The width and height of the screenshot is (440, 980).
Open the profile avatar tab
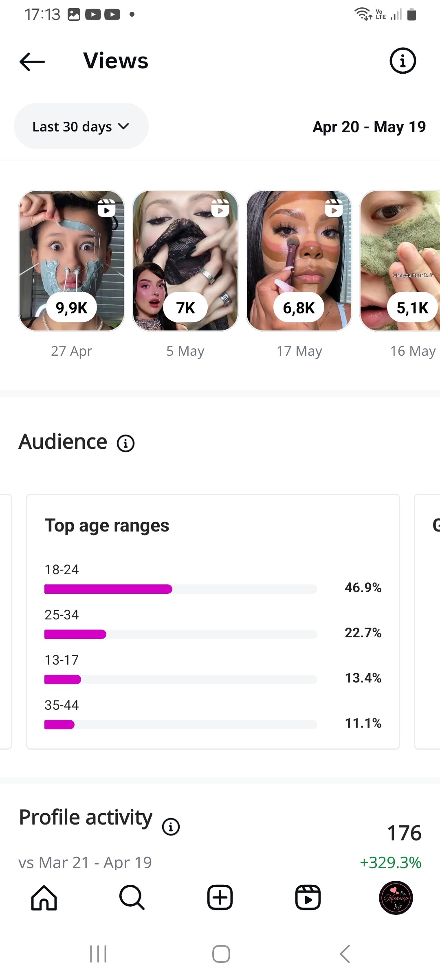pos(396,897)
